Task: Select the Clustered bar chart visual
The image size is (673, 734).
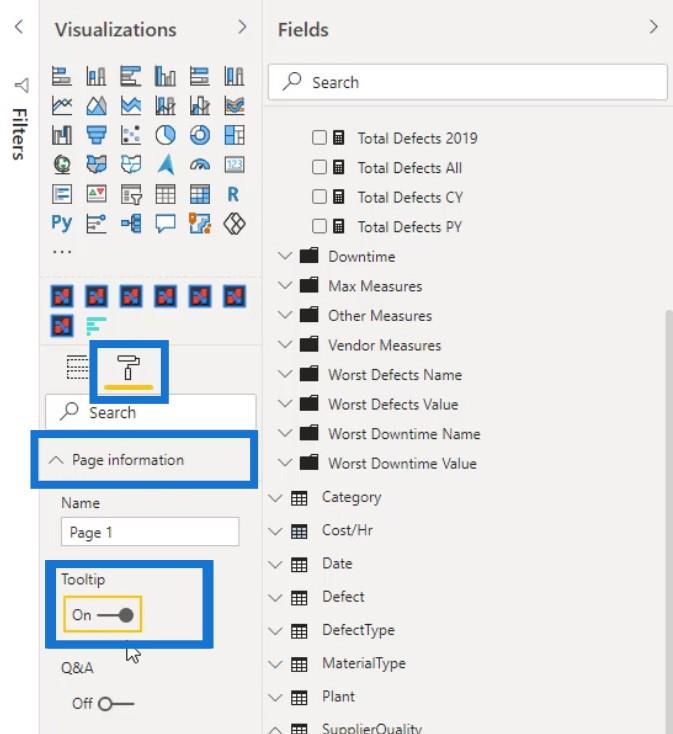Action: 131,76
